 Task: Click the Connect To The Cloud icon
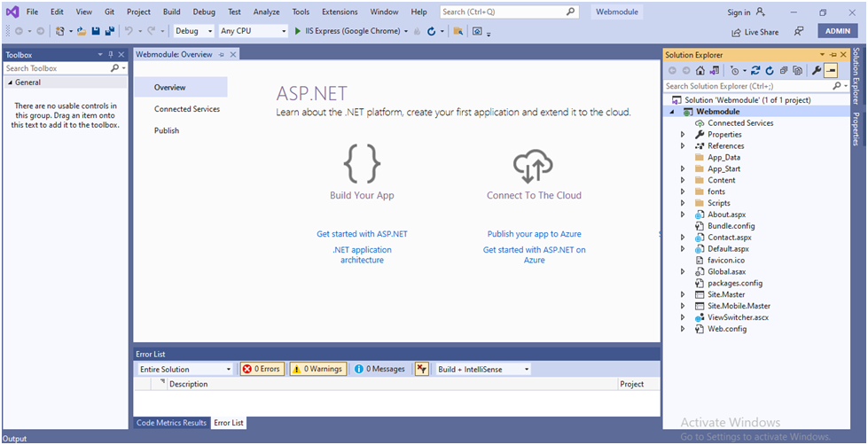533,166
